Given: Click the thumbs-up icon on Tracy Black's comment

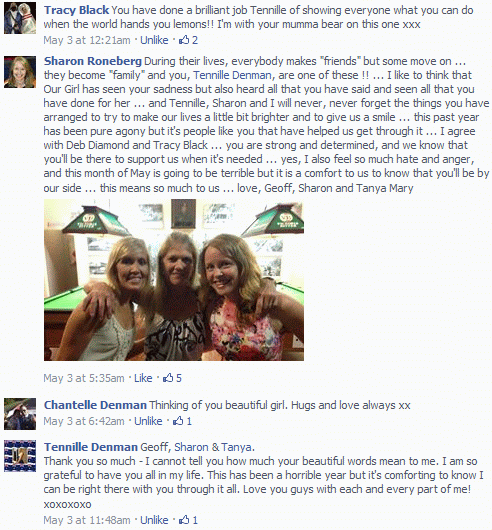Looking at the screenshot, I should [x=184, y=40].
